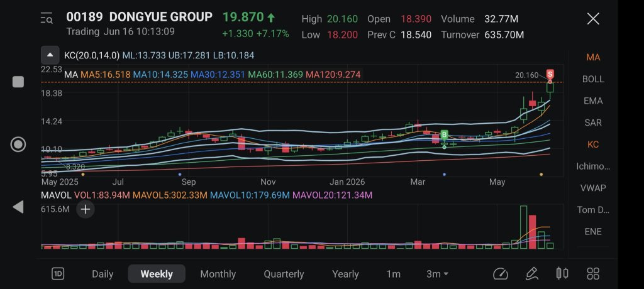Image resolution: width=644 pixels, height=289 pixels.
Task: Tap the MAVOL10:179.69M value
Action: pyautogui.click(x=250, y=195)
